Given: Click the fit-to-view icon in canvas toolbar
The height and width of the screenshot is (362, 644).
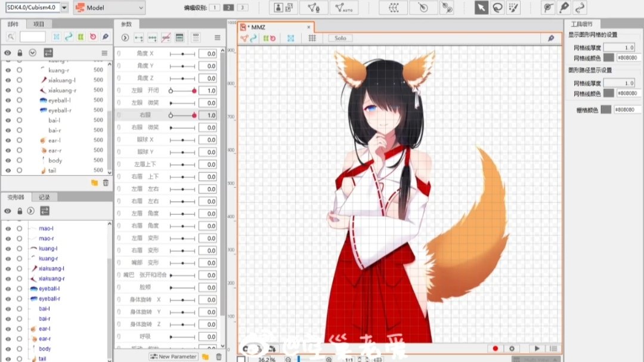Looking at the screenshot, I should click(291, 38).
